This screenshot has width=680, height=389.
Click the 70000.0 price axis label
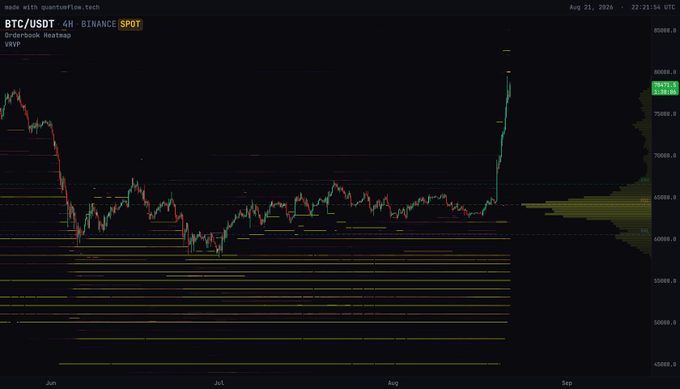click(665, 156)
